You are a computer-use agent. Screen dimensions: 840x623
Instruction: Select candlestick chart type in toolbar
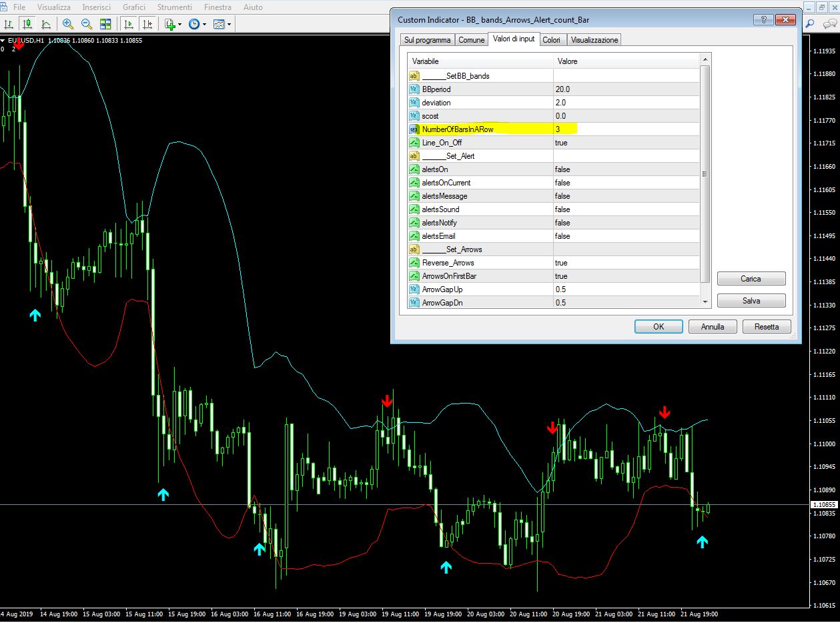point(27,24)
